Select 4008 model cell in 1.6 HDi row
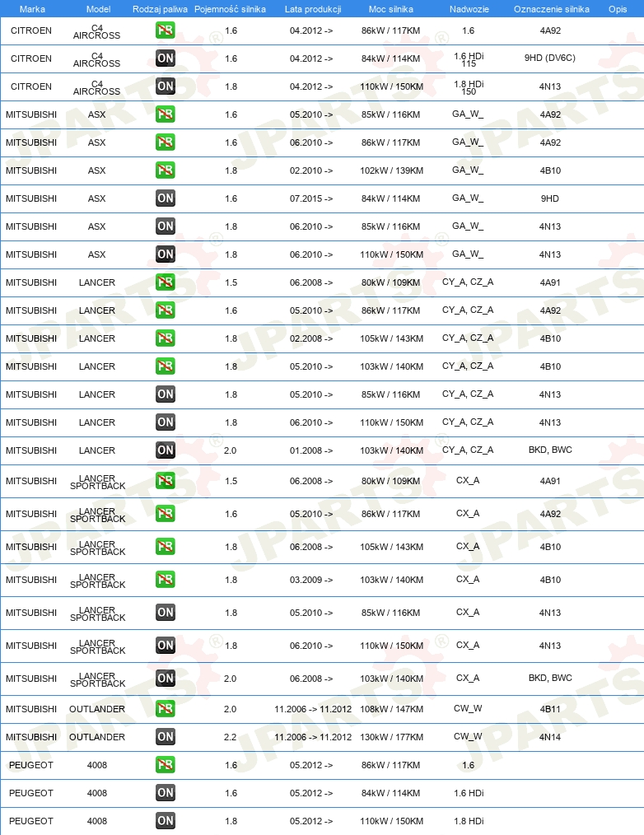This screenshot has width=644, height=835. 97,793
